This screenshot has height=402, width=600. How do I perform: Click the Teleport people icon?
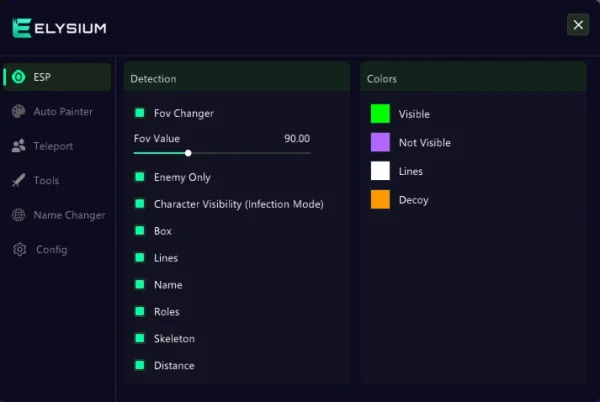pyautogui.click(x=18, y=146)
